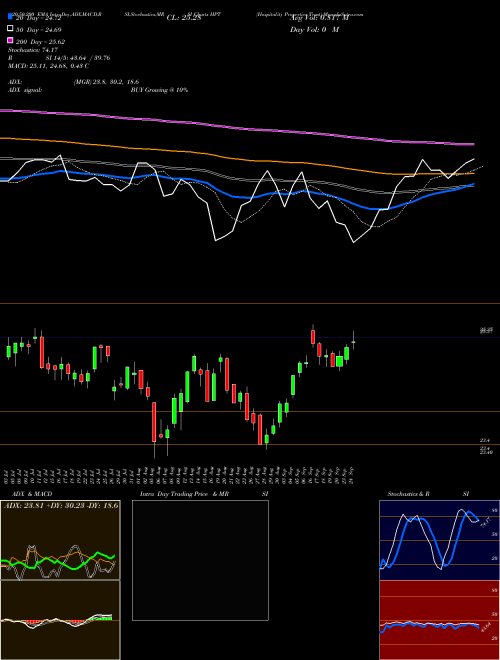Select the '50 Day - 24.69' legend text
The width and height of the screenshot is (500, 660).
tap(39, 29)
